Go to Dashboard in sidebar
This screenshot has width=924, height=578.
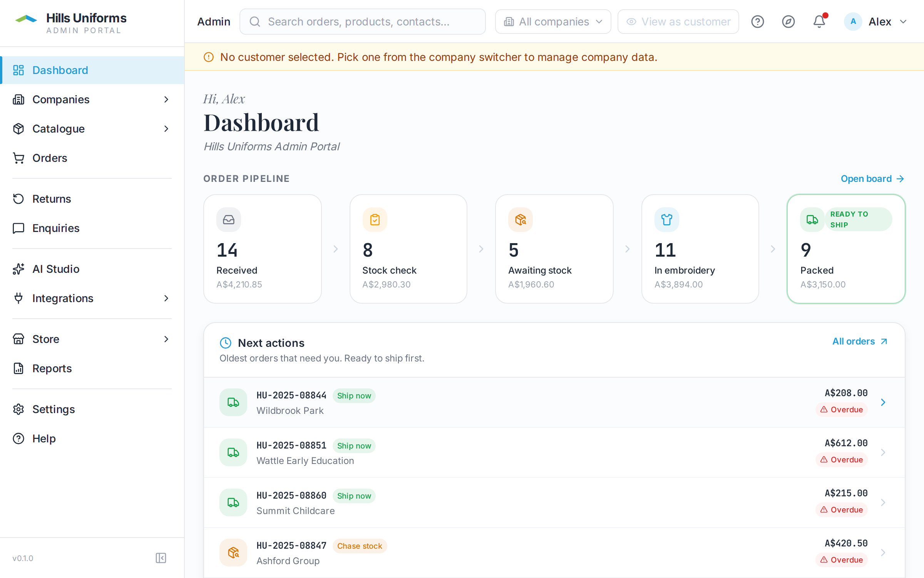tap(92, 70)
